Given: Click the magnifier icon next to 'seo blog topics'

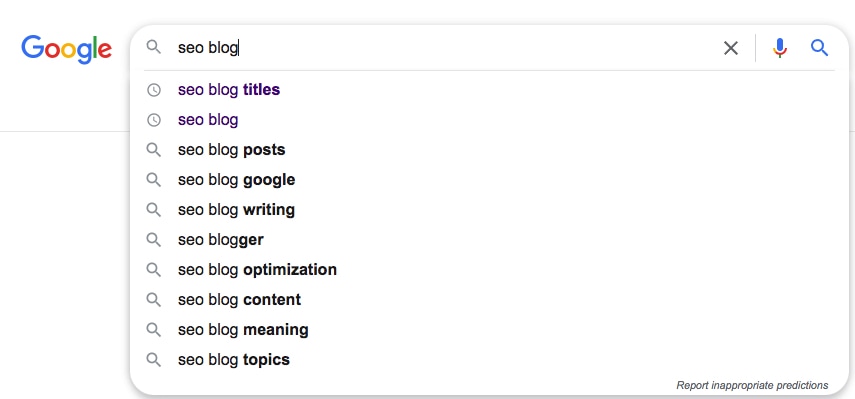Looking at the screenshot, I should point(154,360).
